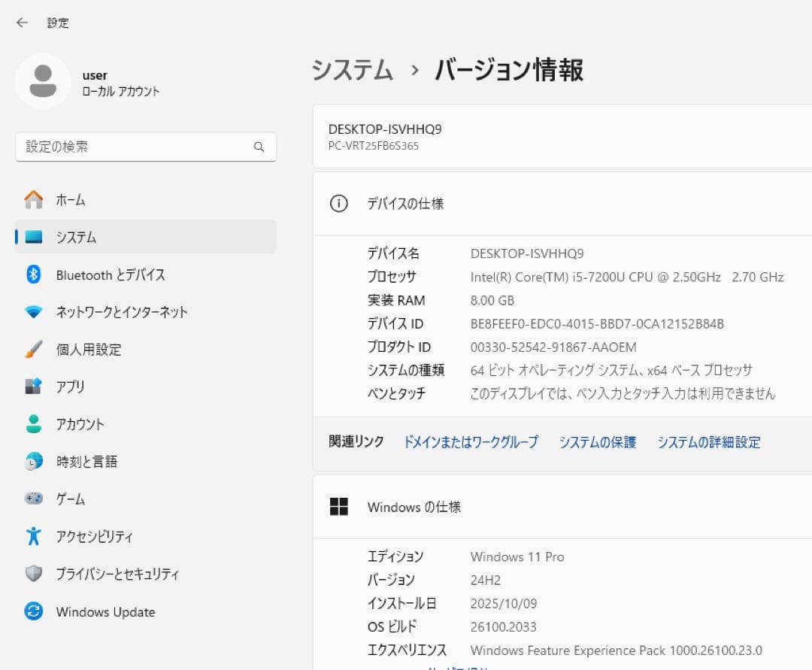Open システムの詳細設定 link
The width and height of the screenshot is (812, 670).
pos(708,441)
